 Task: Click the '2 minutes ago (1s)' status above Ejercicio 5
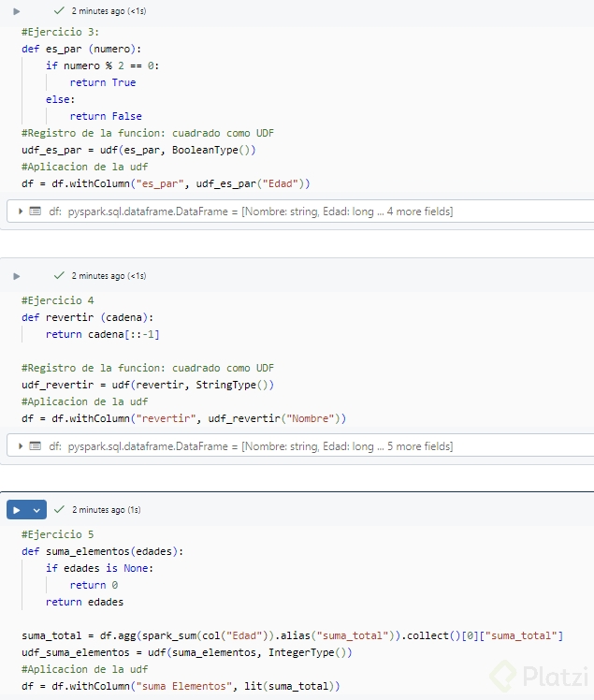107,510
